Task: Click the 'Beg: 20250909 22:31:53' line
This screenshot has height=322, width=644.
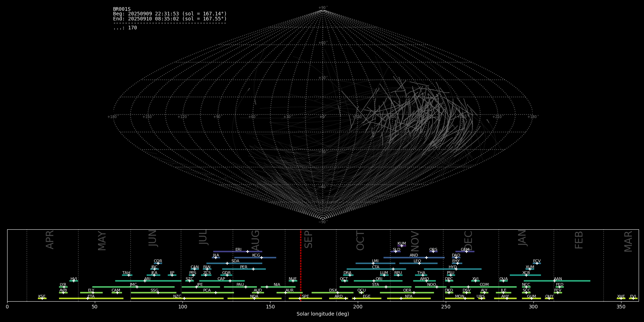Action: (170, 14)
